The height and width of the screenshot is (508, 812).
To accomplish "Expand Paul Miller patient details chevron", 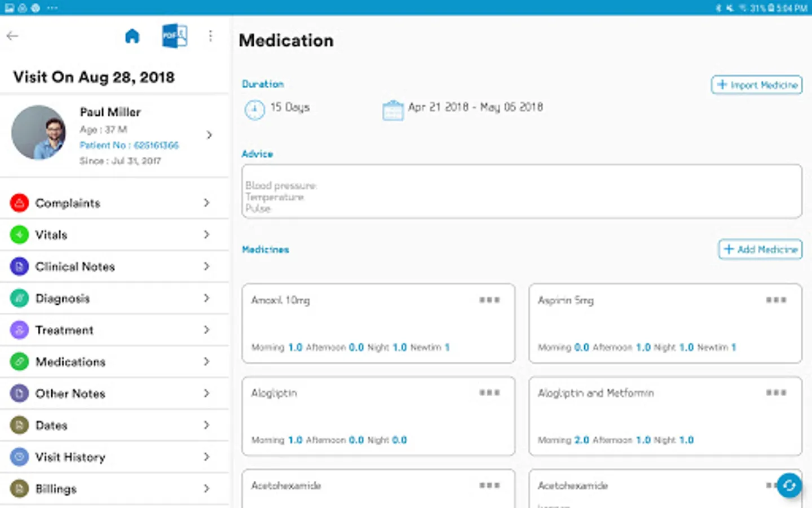I will click(x=209, y=135).
